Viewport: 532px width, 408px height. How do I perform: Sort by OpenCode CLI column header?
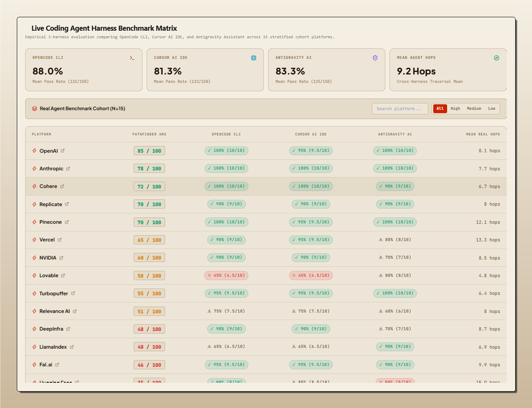[226, 134]
